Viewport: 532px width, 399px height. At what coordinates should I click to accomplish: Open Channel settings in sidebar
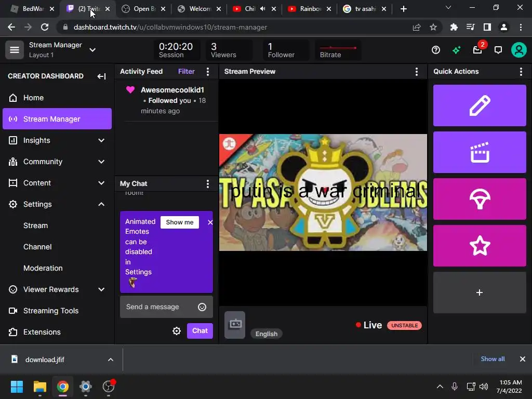coord(37,247)
